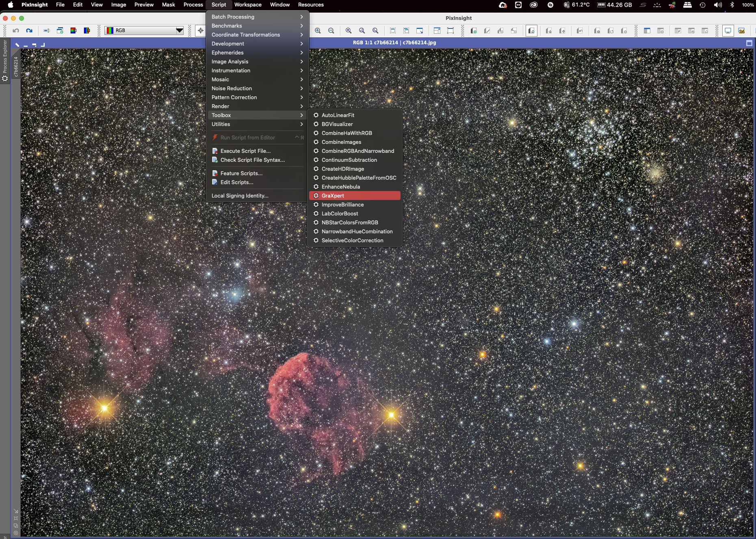Click the Undo arrow in the toolbar

click(x=16, y=30)
